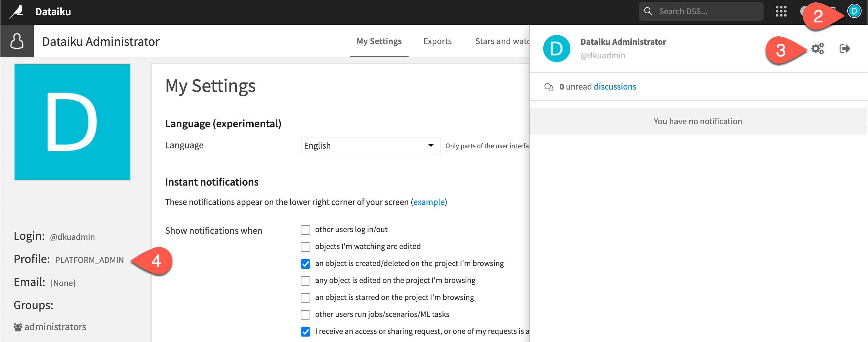Screen dimensions: 868x342
Task: Check 'other users run jobs/scenarios/ML tasks'
Action: [x=305, y=315]
